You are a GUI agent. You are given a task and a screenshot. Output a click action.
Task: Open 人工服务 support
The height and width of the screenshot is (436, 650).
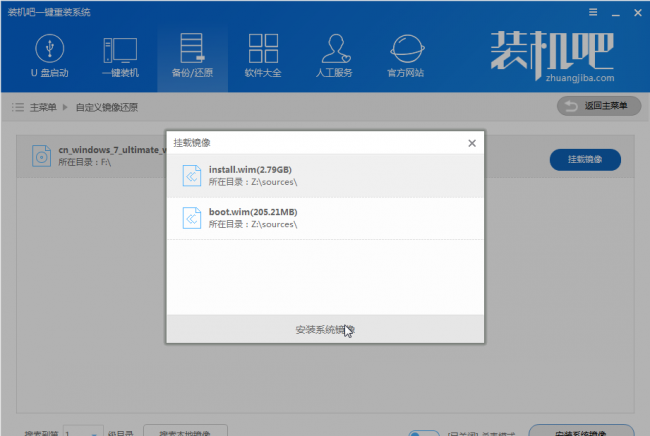pos(334,56)
